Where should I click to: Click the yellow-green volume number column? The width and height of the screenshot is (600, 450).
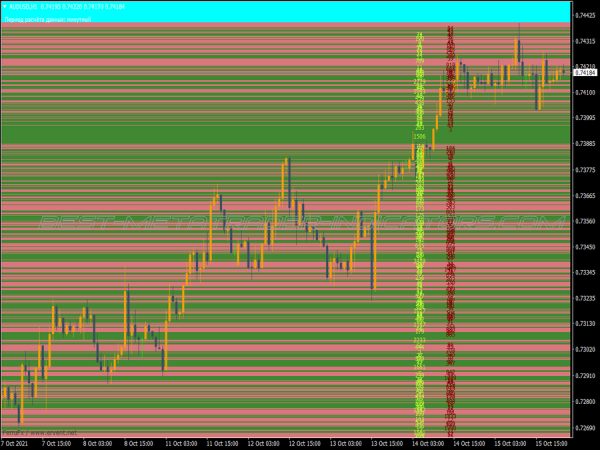pyautogui.click(x=419, y=250)
